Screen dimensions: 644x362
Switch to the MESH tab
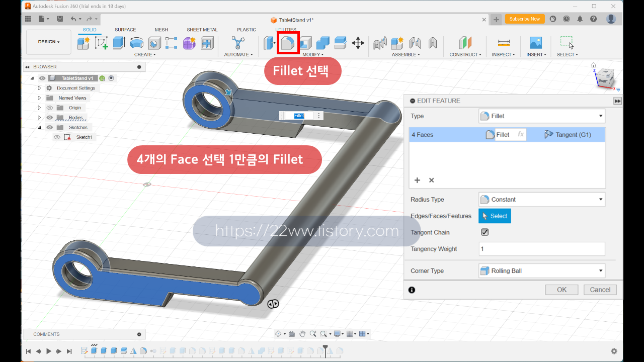click(x=162, y=30)
